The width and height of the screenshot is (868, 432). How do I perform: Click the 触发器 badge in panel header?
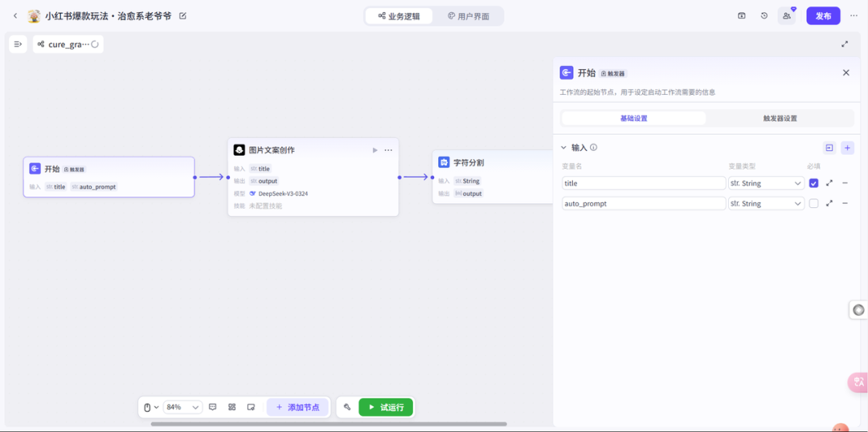click(613, 74)
